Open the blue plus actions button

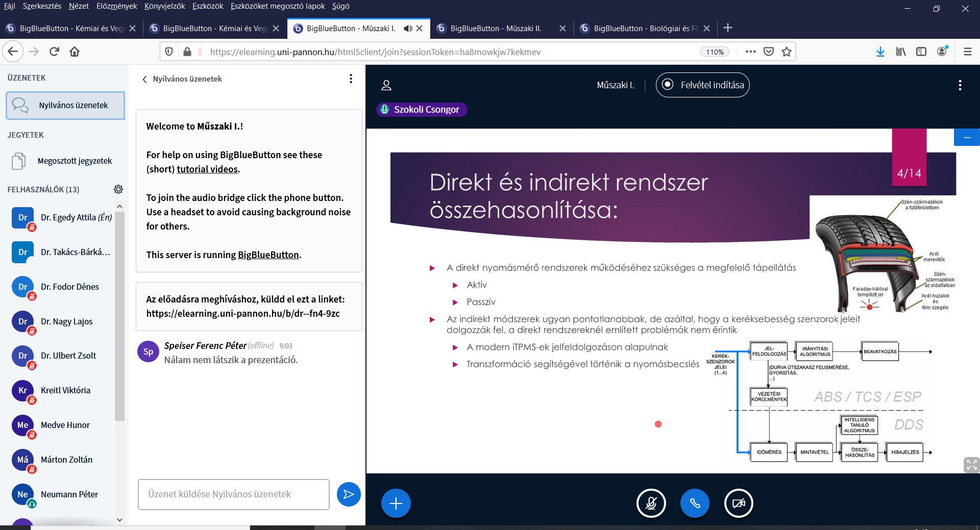coord(396,503)
